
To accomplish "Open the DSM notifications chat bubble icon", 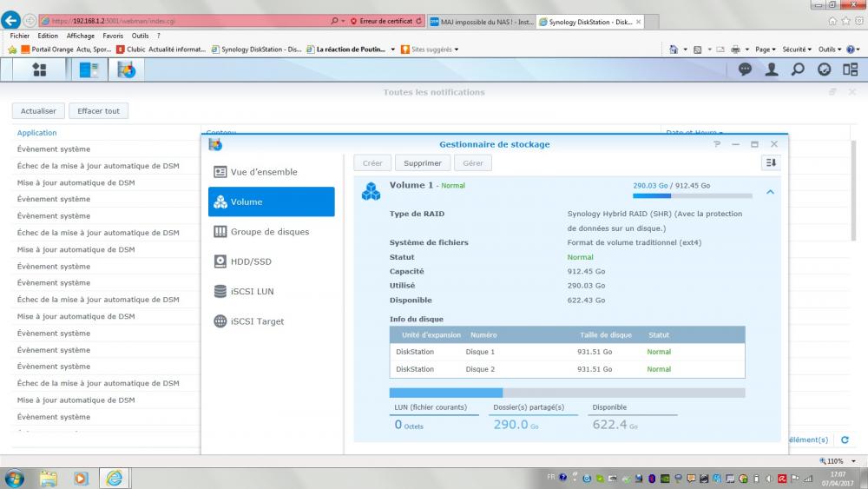I will (745, 70).
